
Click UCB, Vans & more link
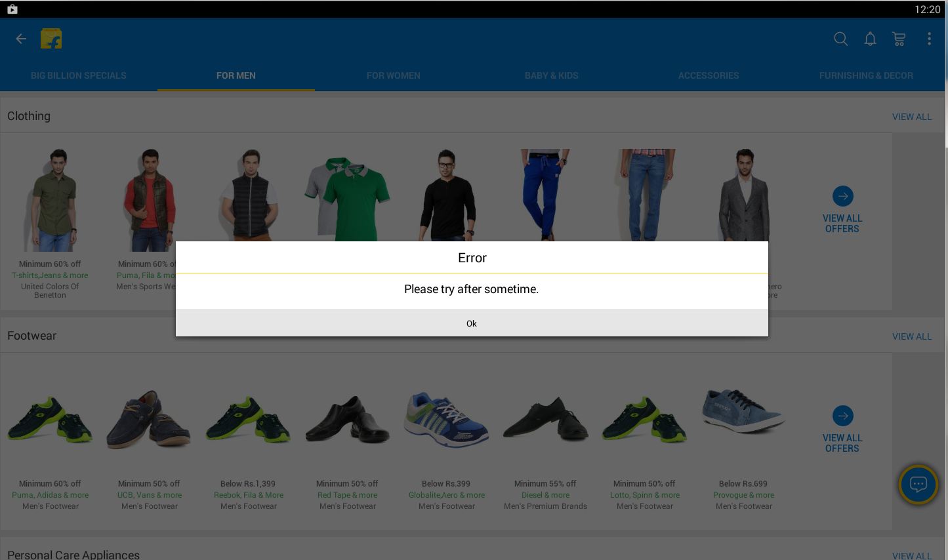coord(150,495)
